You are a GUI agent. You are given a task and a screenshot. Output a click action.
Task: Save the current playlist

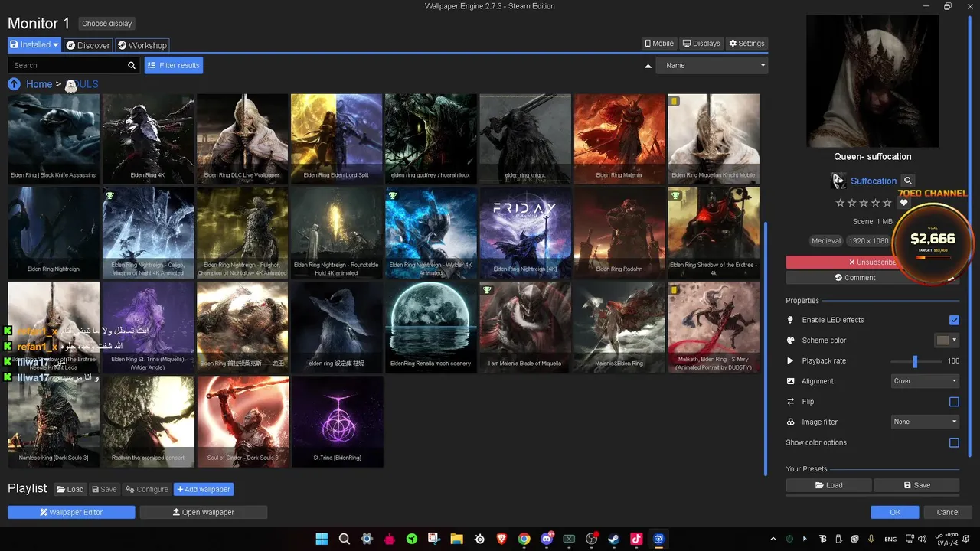point(104,489)
